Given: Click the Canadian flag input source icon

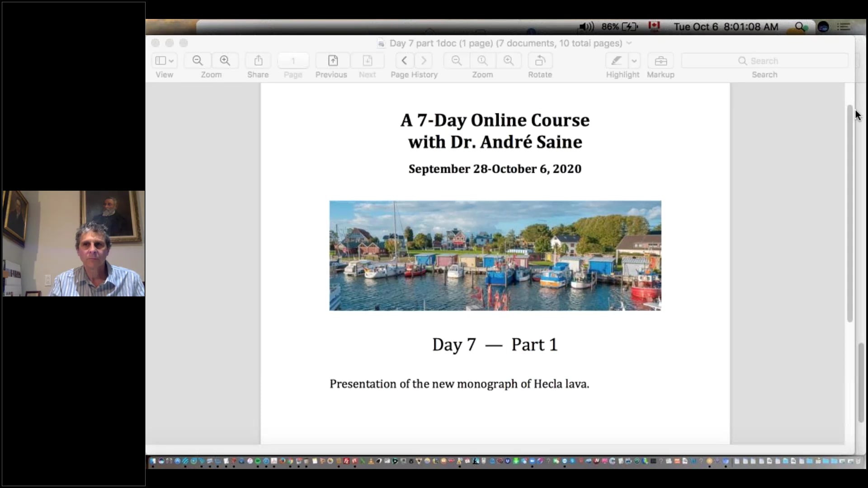Looking at the screenshot, I should (654, 27).
